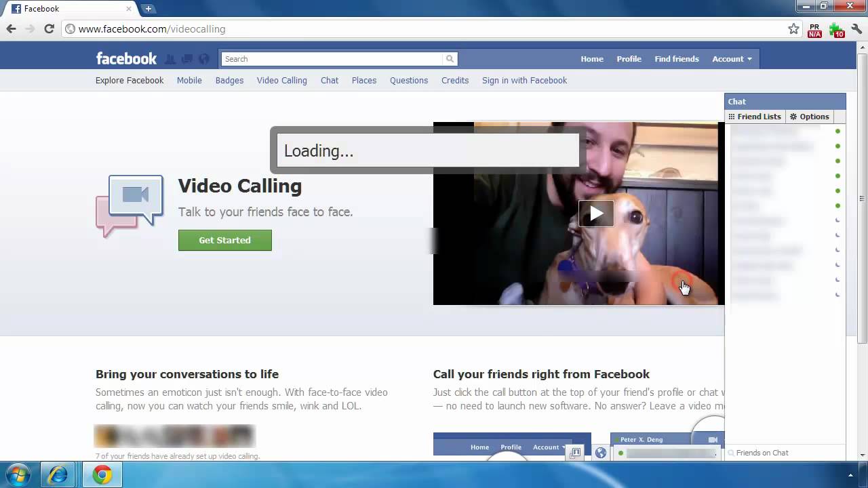The width and height of the screenshot is (868, 488).
Task: Open the Video Calling link
Action: [x=282, y=80]
